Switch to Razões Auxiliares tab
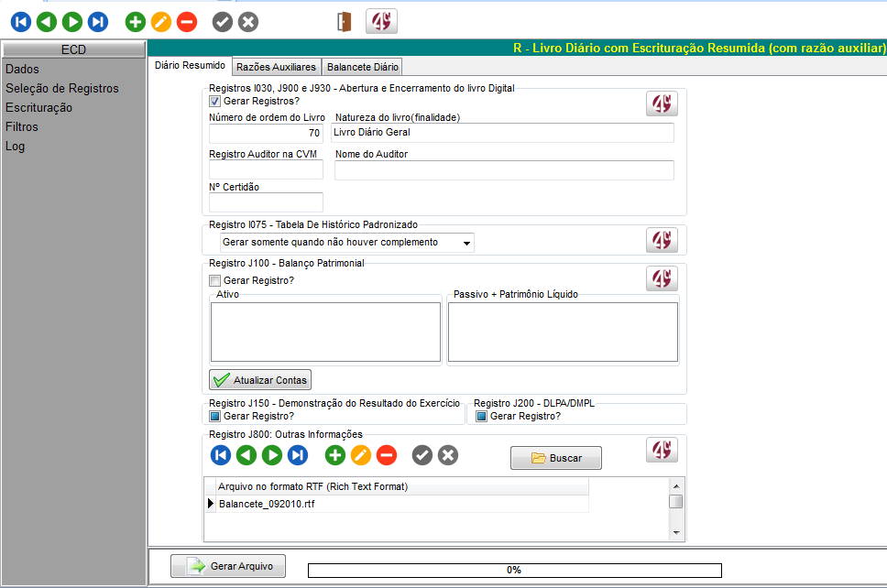The image size is (887, 588). pyautogui.click(x=276, y=67)
